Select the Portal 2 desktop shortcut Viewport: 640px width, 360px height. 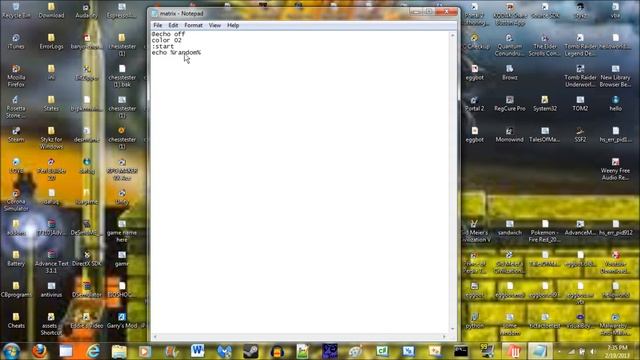(474, 104)
